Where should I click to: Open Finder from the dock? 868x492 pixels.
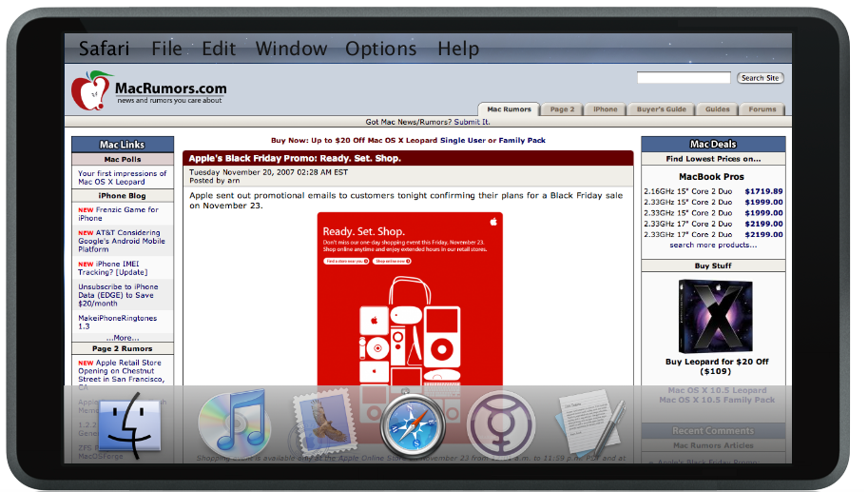[x=131, y=425]
